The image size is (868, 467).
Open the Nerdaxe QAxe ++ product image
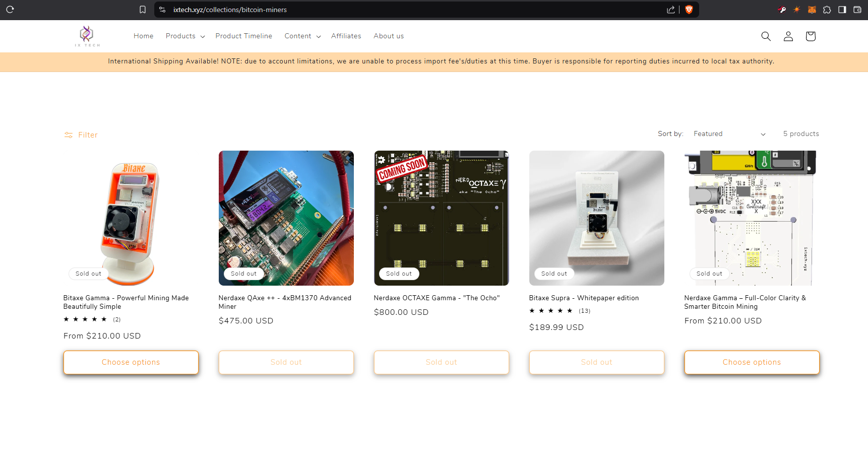(x=286, y=218)
